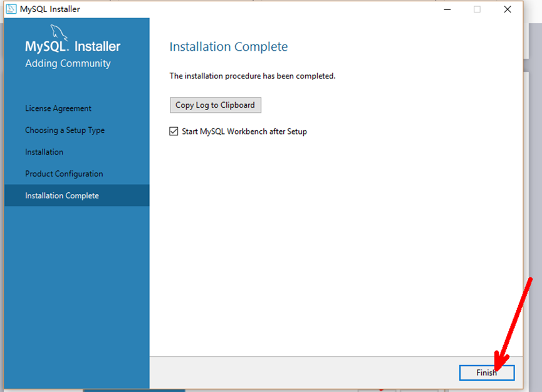542x392 pixels.
Task: Click MySQL Installer title bar icon
Action: click(11, 9)
